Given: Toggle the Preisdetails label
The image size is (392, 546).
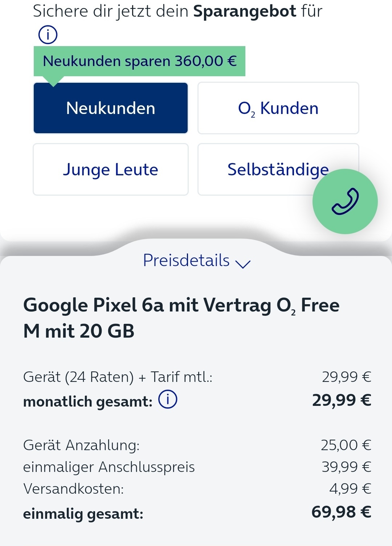Looking at the screenshot, I should point(186,260).
